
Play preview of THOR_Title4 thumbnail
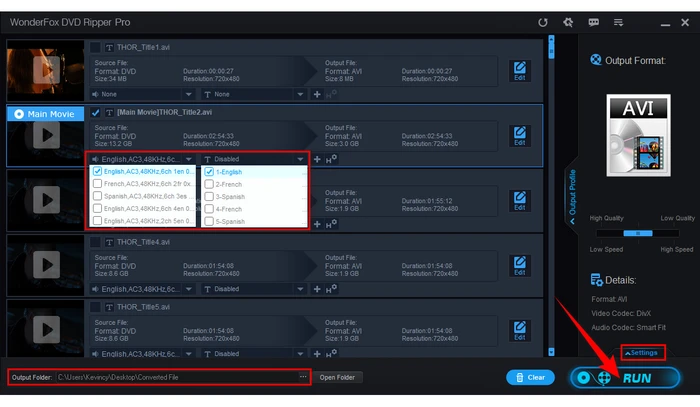point(46,265)
